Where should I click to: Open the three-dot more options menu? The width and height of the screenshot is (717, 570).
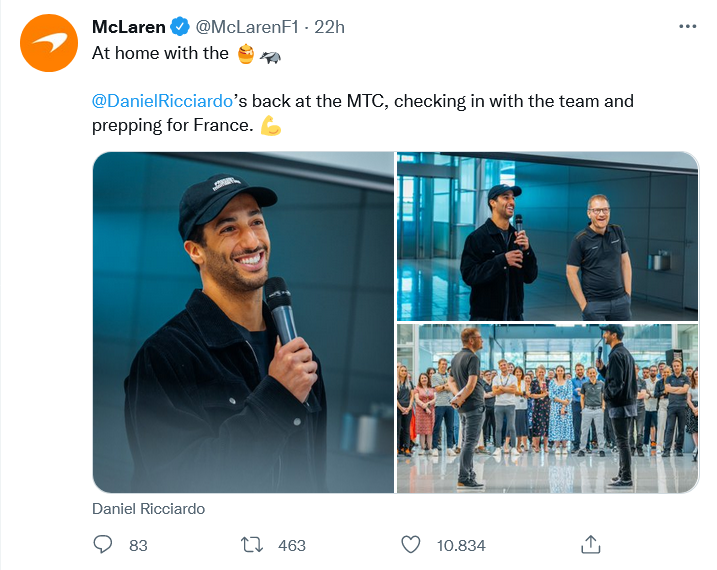click(687, 27)
